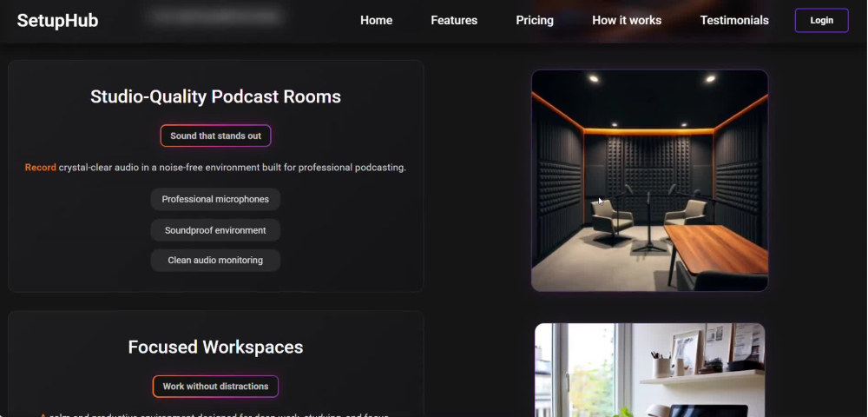
Task: Click the Focused Workspaces heading
Action: [x=215, y=347]
